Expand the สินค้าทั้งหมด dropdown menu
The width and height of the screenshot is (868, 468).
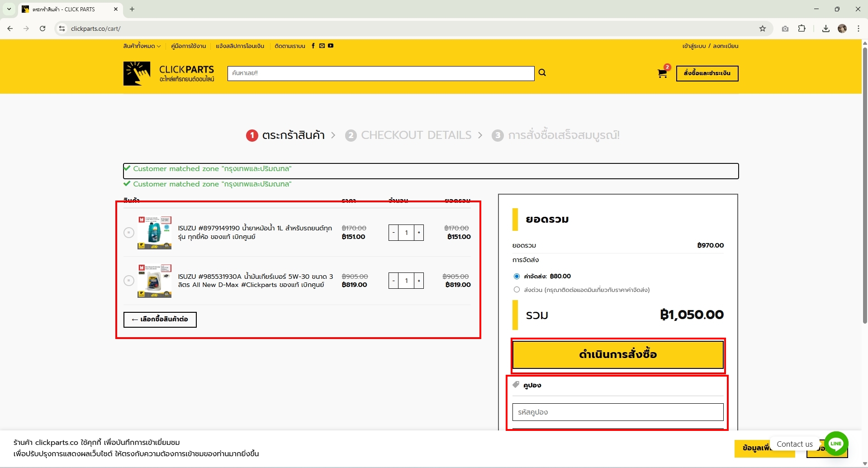[142, 46]
